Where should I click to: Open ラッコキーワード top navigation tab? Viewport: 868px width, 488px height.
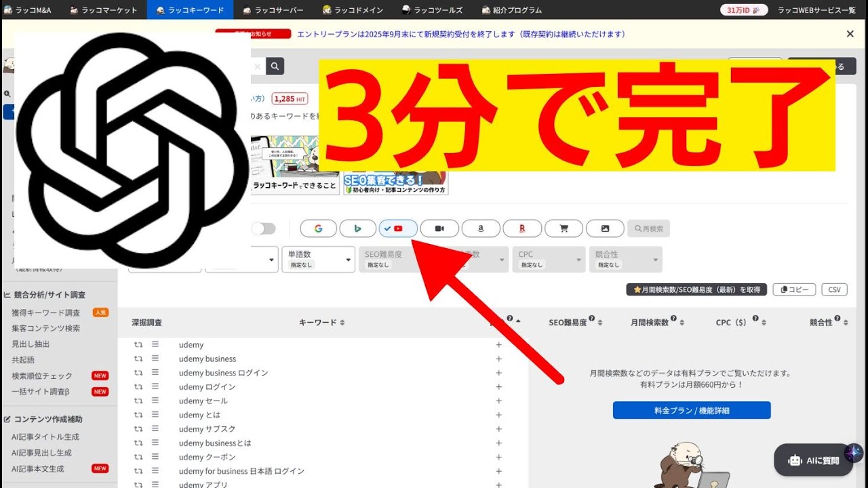click(x=190, y=10)
